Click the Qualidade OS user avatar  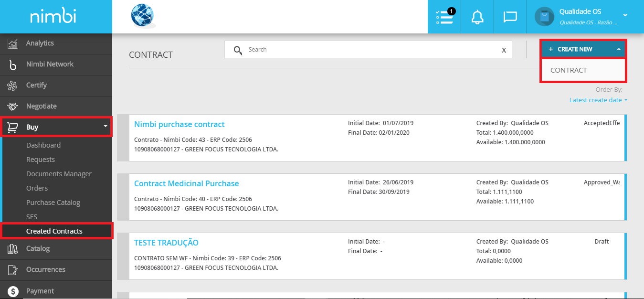[x=544, y=17]
